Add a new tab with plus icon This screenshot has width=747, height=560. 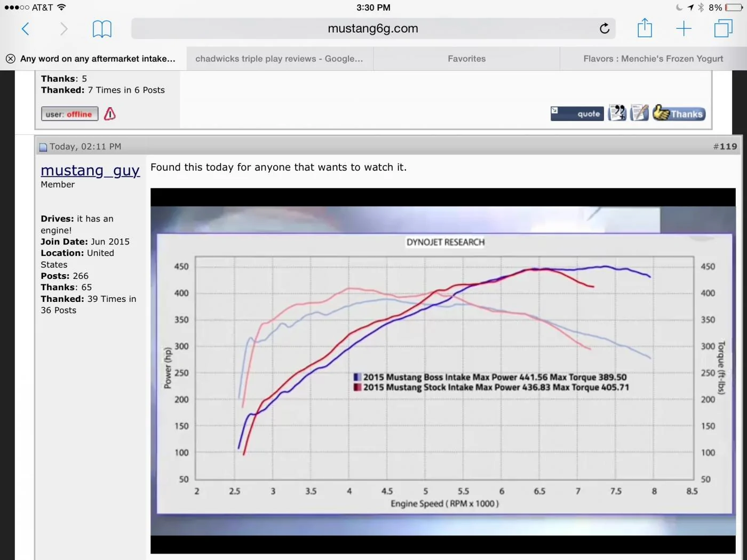(684, 29)
